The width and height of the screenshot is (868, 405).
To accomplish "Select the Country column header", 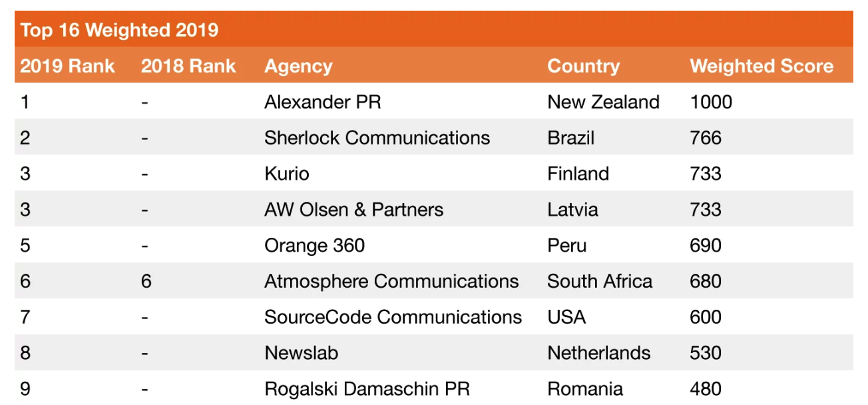I will pos(583,67).
